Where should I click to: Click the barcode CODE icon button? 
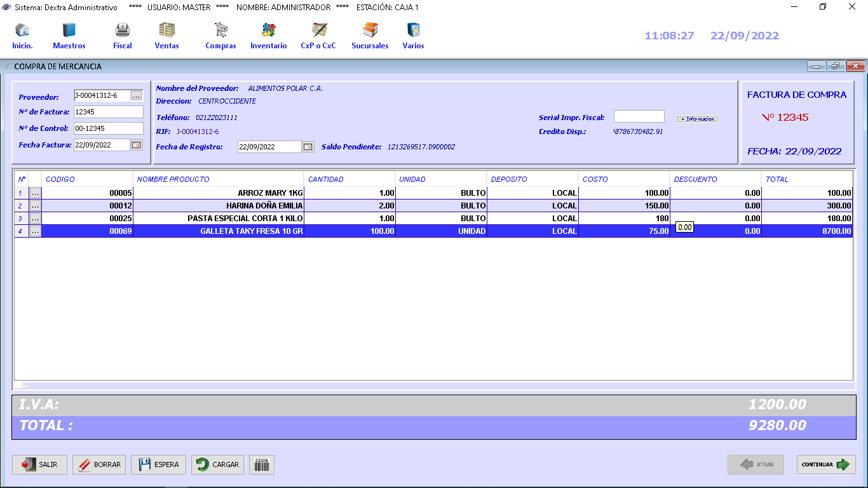coord(262,464)
